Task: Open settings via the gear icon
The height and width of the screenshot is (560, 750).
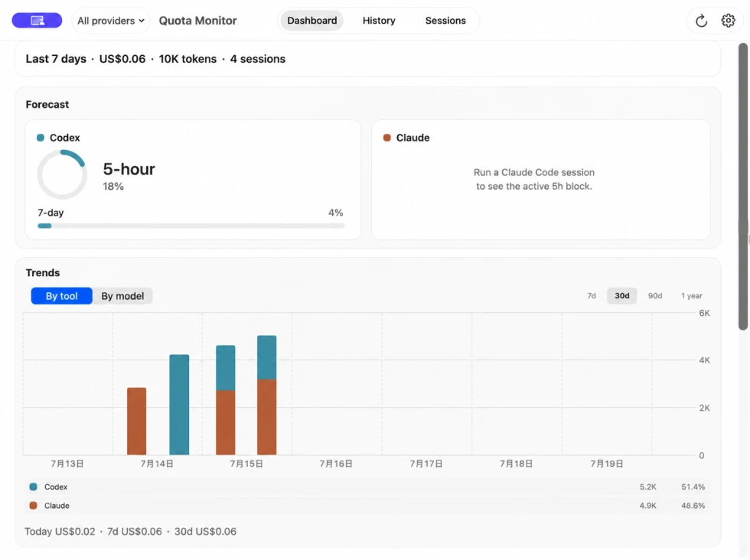Action: pyautogui.click(x=728, y=21)
